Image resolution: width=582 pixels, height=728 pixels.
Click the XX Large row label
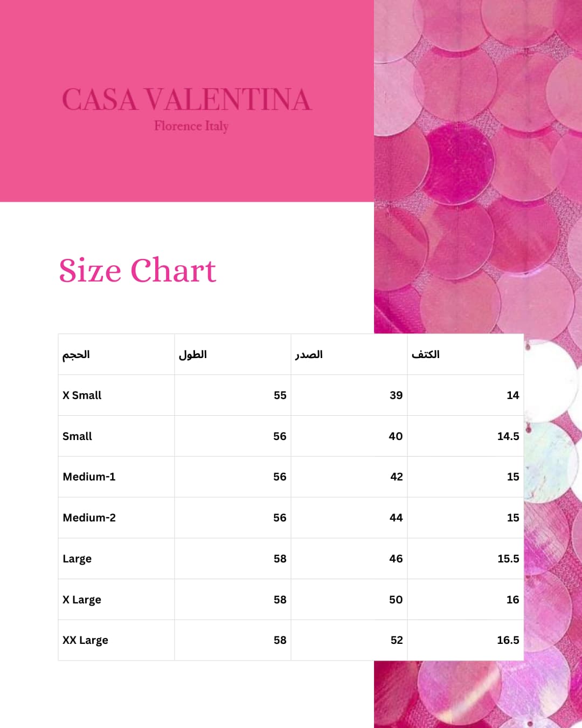click(x=85, y=640)
